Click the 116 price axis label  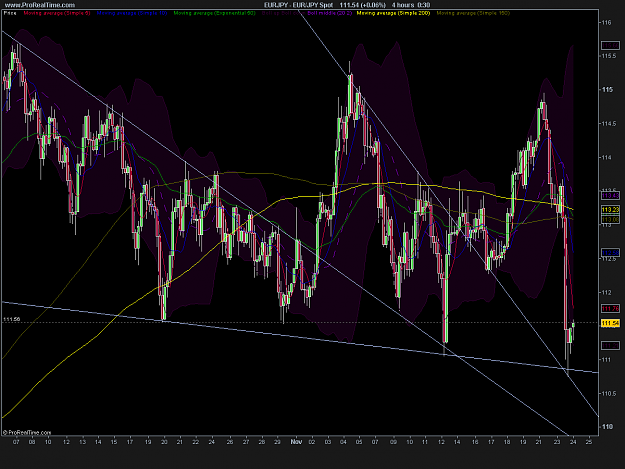point(607,23)
